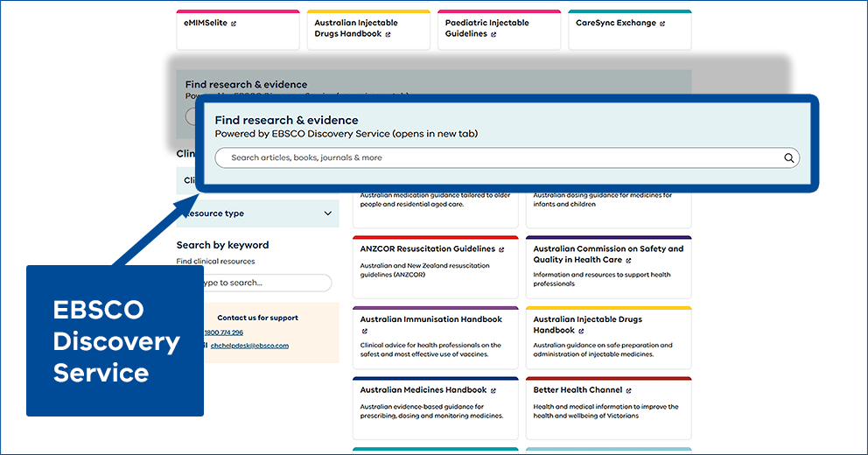The height and width of the screenshot is (455, 868).
Task: Open top Australian Injectable Drugs Handbook card
Action: [x=368, y=30]
